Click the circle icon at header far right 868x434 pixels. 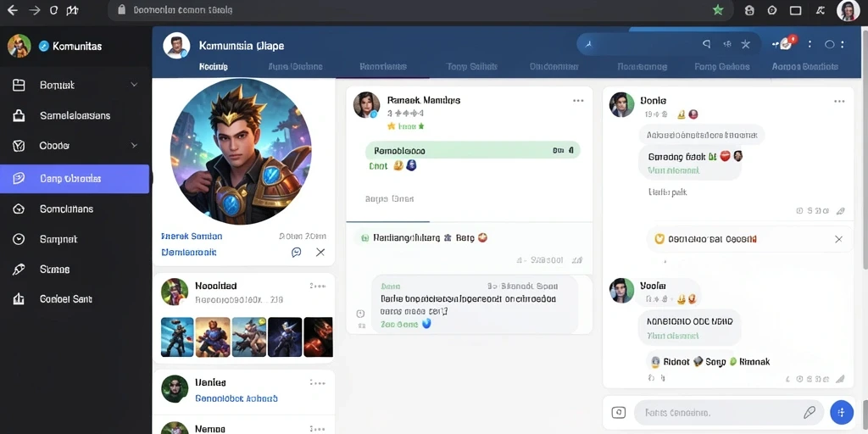click(x=829, y=44)
